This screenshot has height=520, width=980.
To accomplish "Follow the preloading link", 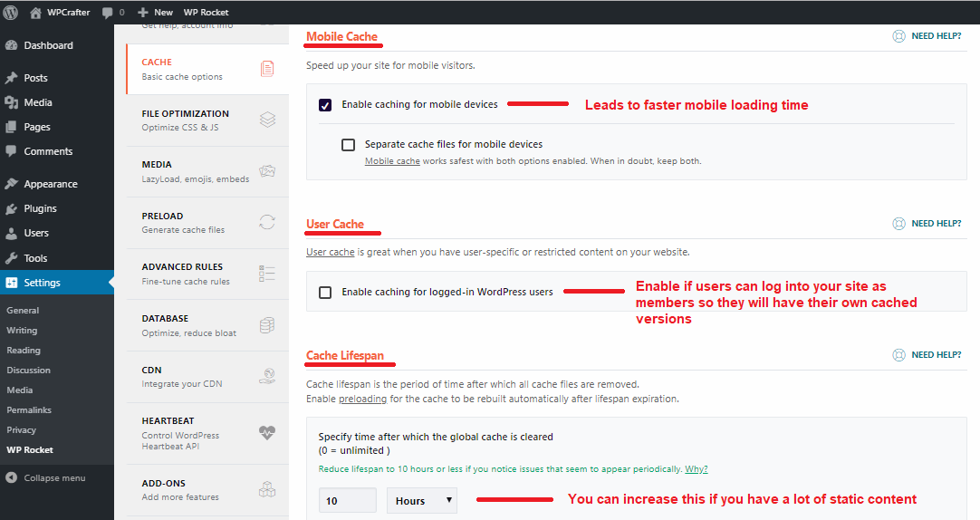I will [x=362, y=399].
